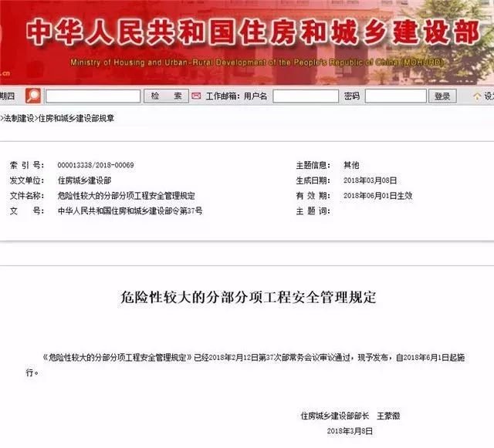
Task: Focus the site search text box
Action: 93,96
